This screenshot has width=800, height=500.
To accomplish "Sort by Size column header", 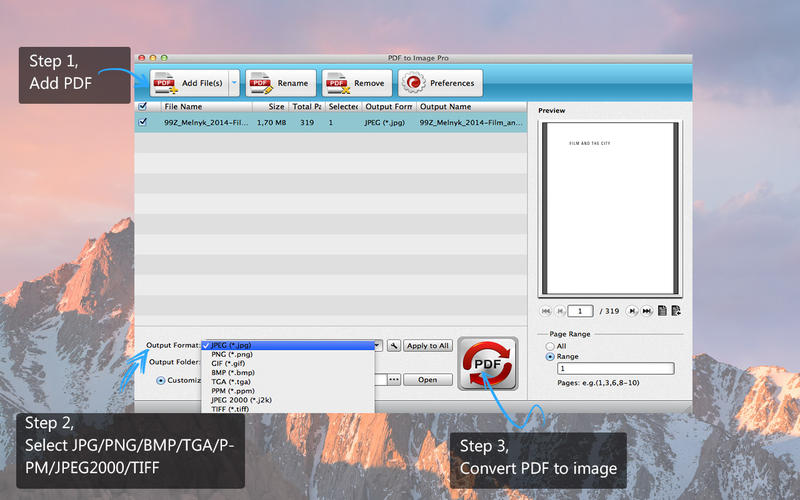I will click(x=270, y=107).
